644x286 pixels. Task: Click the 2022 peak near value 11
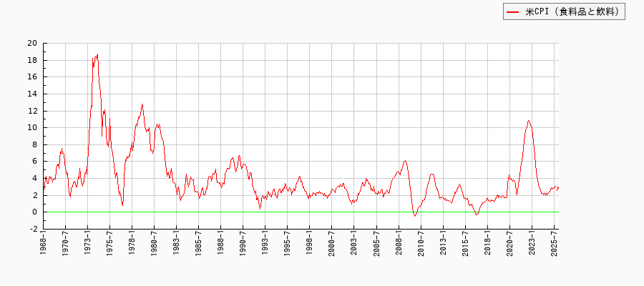coord(529,121)
